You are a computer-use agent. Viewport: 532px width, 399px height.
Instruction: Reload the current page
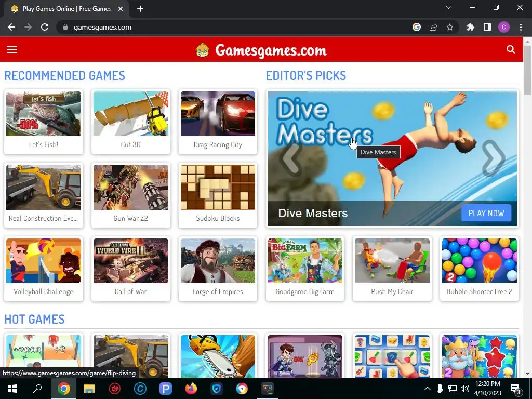[x=45, y=27]
